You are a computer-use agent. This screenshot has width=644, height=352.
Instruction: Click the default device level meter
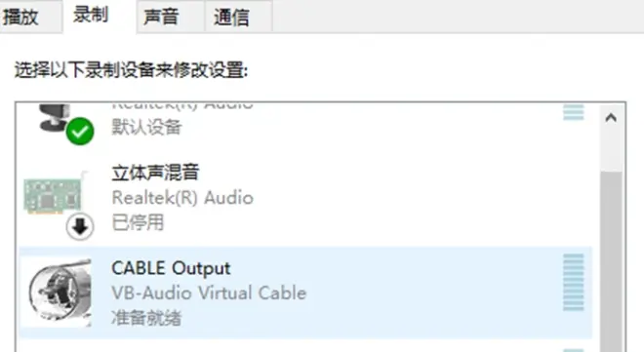[x=574, y=112]
